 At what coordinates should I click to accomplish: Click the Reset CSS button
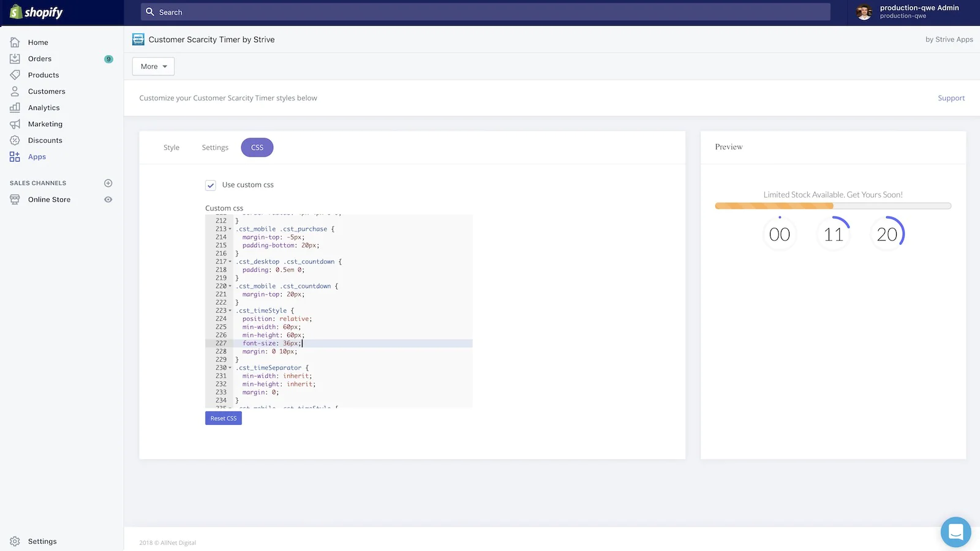click(224, 418)
